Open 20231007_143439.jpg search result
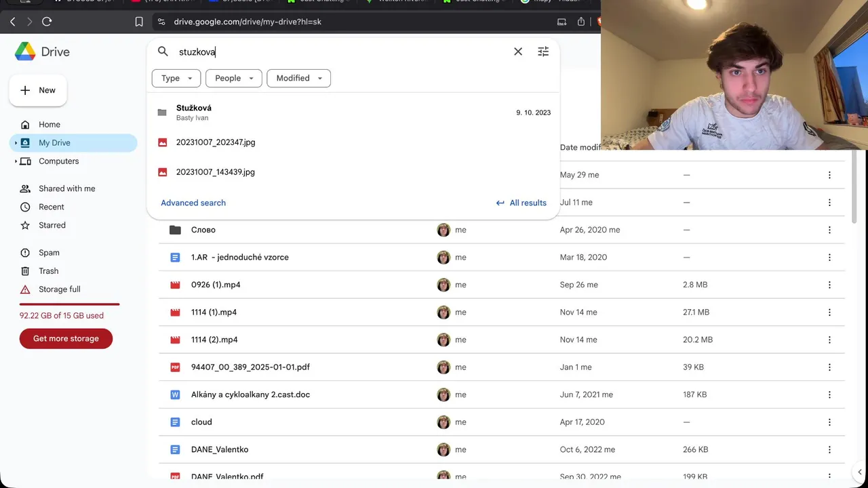Screen dimensions: 868x488 [353, 172]
